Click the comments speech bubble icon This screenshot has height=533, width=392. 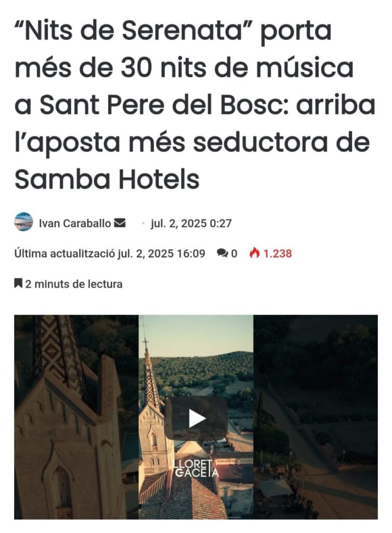[223, 253]
